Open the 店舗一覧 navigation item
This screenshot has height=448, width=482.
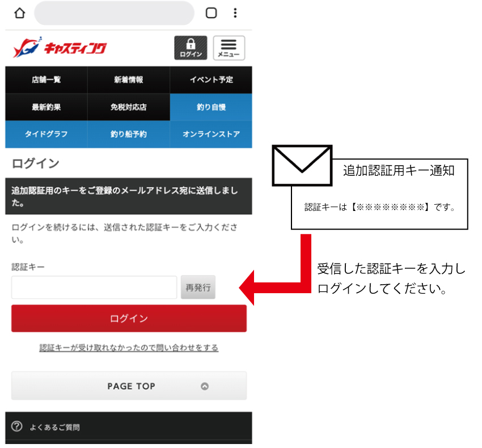46,80
